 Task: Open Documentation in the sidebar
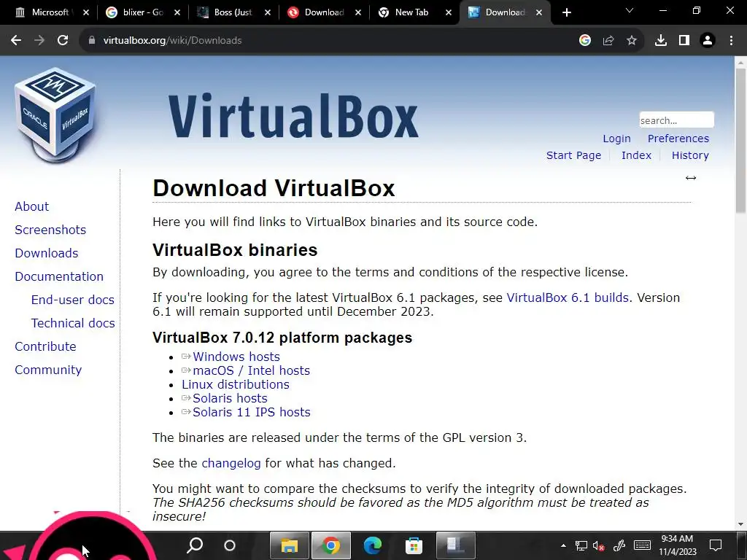click(59, 276)
